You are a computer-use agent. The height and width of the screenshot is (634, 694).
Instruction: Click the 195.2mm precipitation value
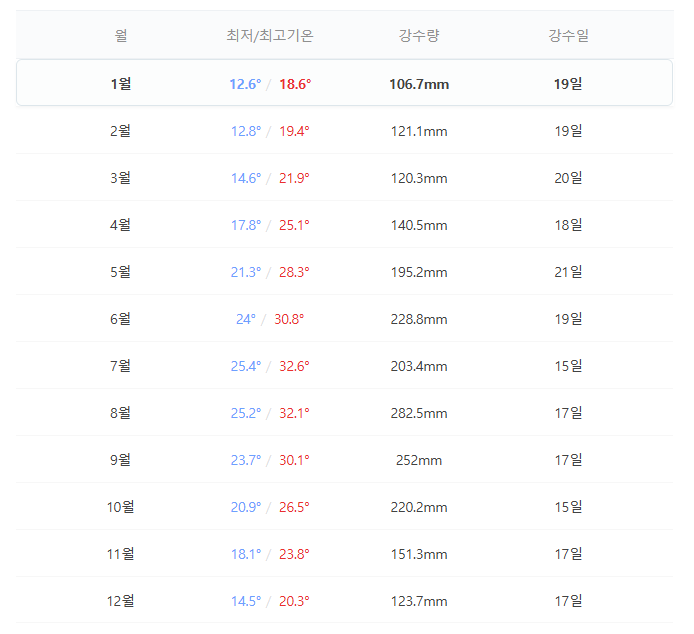pyautogui.click(x=419, y=272)
